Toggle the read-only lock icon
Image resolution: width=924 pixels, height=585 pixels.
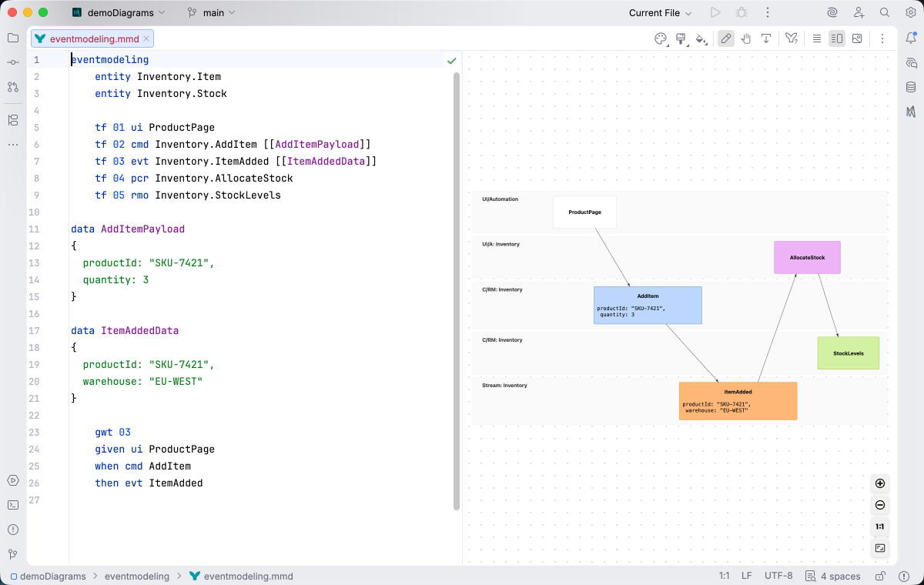[x=880, y=576]
